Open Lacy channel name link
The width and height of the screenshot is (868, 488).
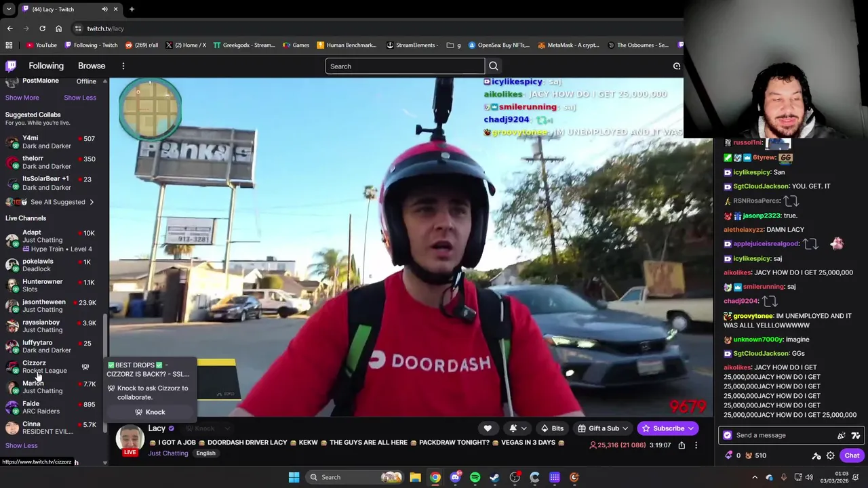(x=157, y=428)
